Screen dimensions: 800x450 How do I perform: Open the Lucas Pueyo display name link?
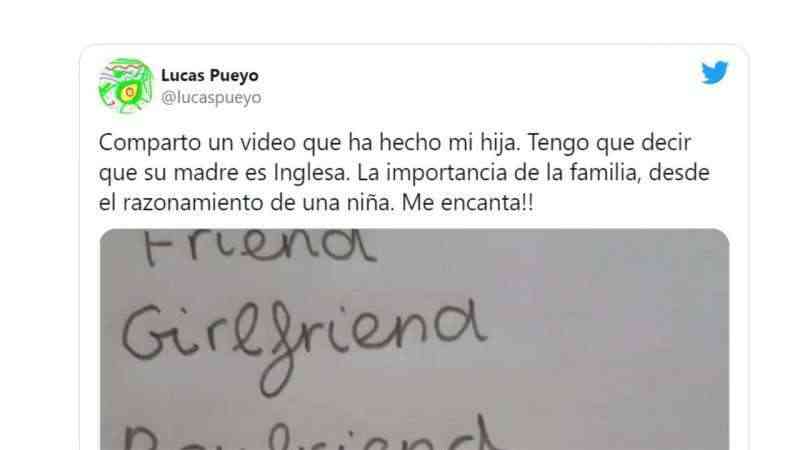[x=210, y=75]
